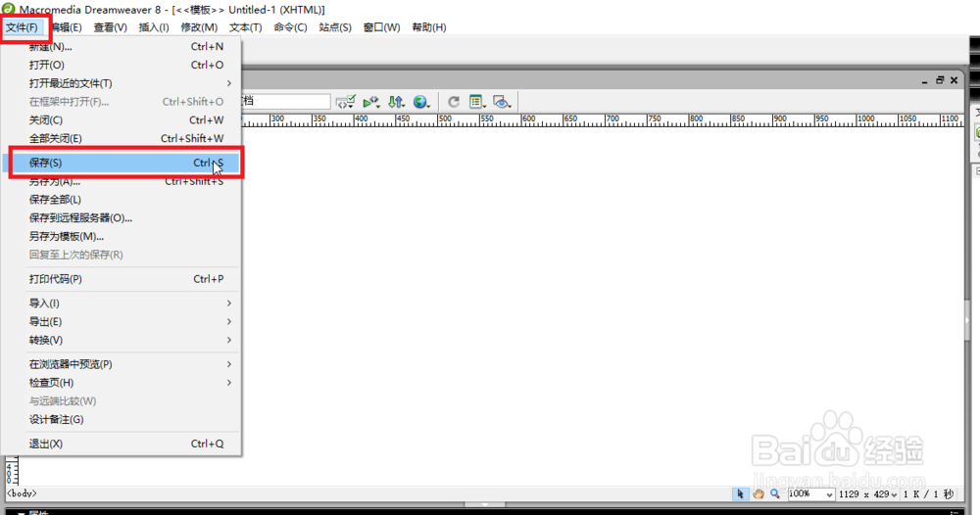Open the browser check errors icon
The height and width of the screenshot is (515, 980).
[x=371, y=102]
